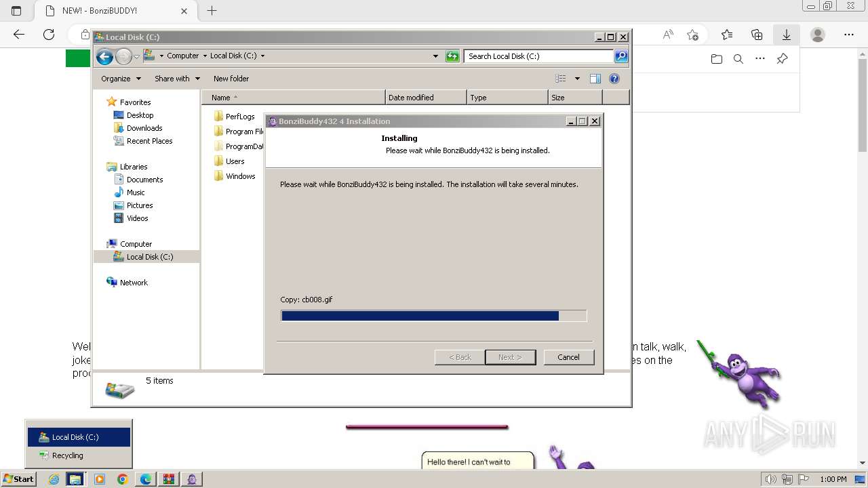Open Videos library

(x=137, y=218)
